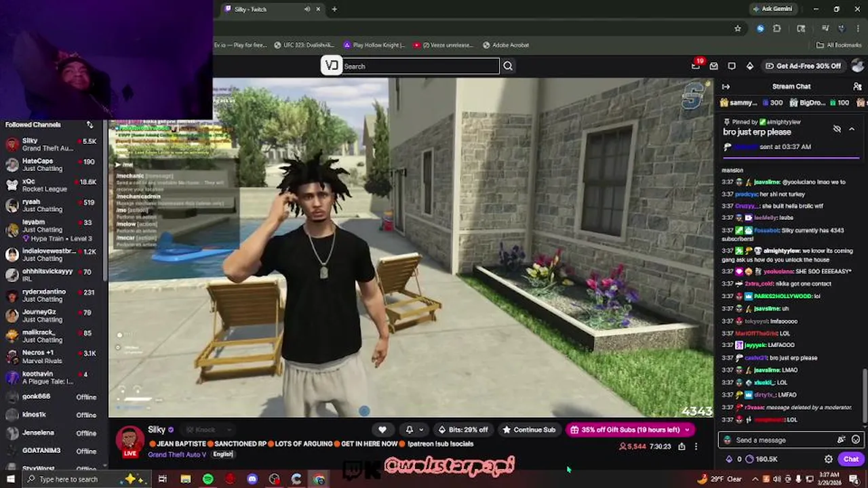Image resolution: width=868 pixels, height=488 pixels.
Task: Open chat settings gear icon
Action: pos(829,460)
